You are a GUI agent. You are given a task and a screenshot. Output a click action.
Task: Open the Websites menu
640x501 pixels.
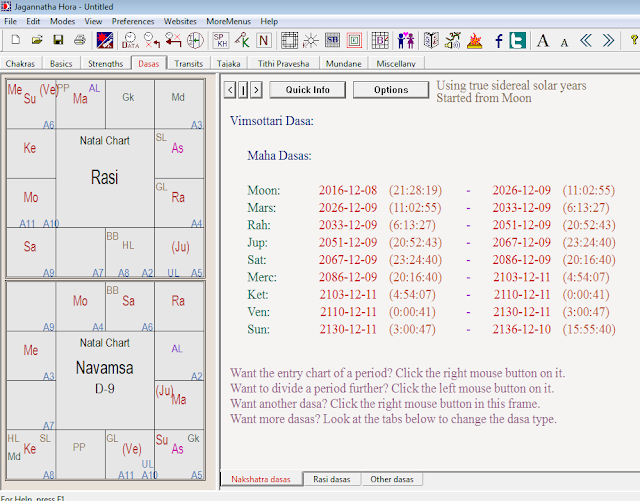click(x=180, y=21)
